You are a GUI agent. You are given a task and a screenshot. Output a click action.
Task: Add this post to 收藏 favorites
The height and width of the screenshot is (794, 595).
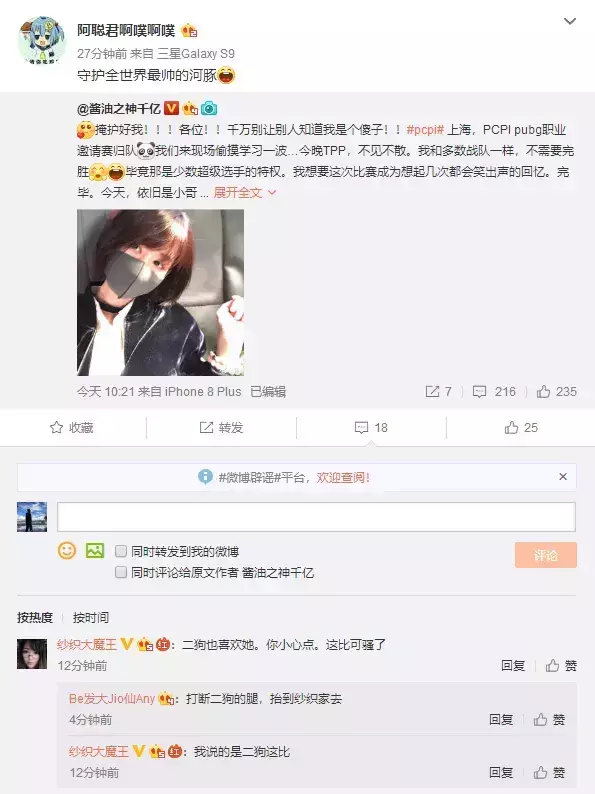pos(71,428)
